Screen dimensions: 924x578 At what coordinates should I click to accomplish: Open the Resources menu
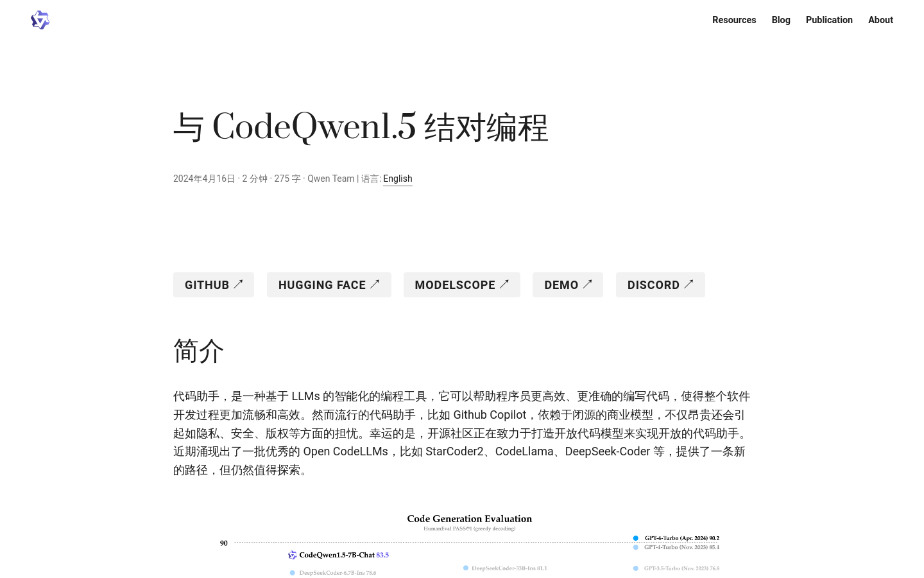coord(734,20)
